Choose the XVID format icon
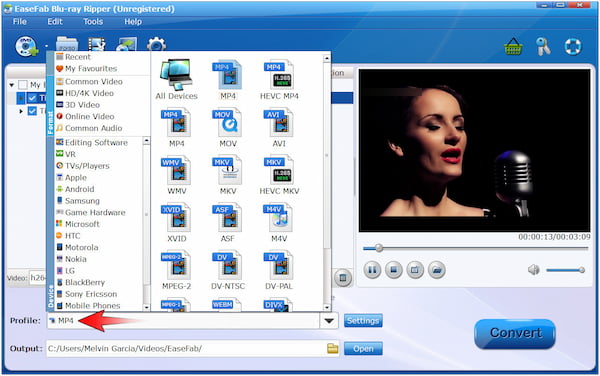Screen dimensions: 600x376 click(x=176, y=222)
